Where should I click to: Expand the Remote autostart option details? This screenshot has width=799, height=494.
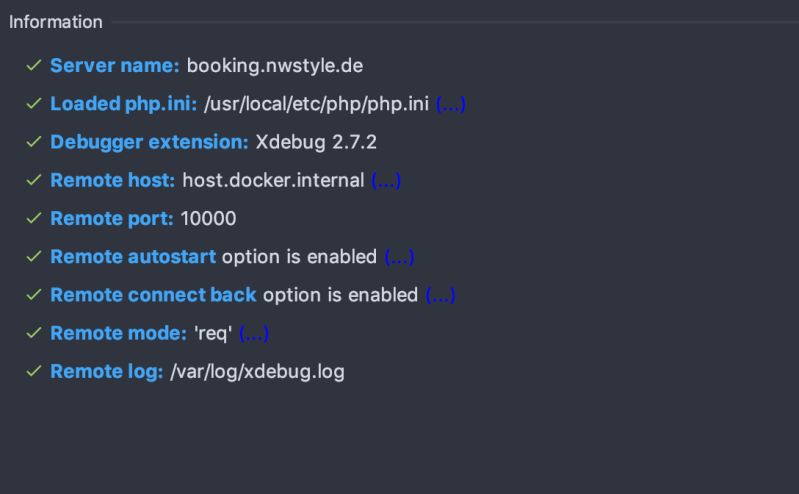[x=399, y=257]
